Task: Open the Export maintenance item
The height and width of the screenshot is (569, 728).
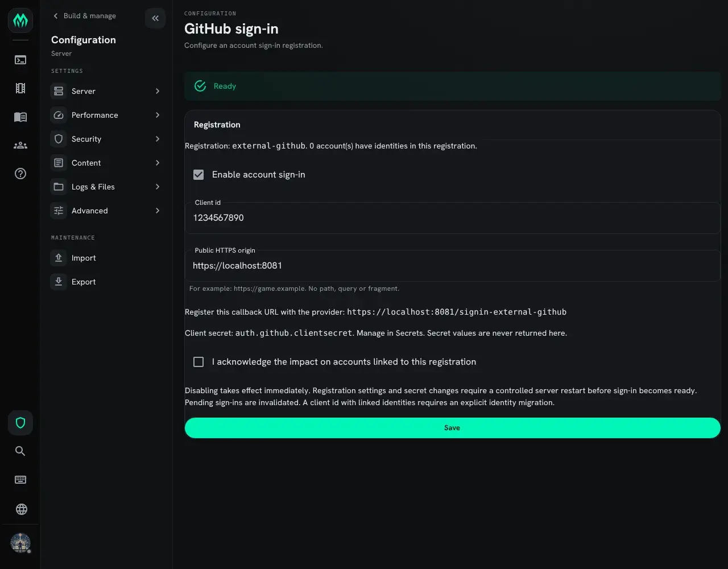Action: coord(106,282)
